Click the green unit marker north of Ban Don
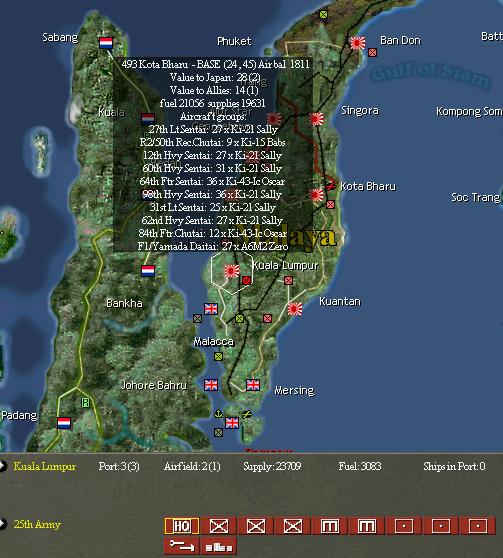The width and height of the screenshot is (503, 558). (323, 15)
